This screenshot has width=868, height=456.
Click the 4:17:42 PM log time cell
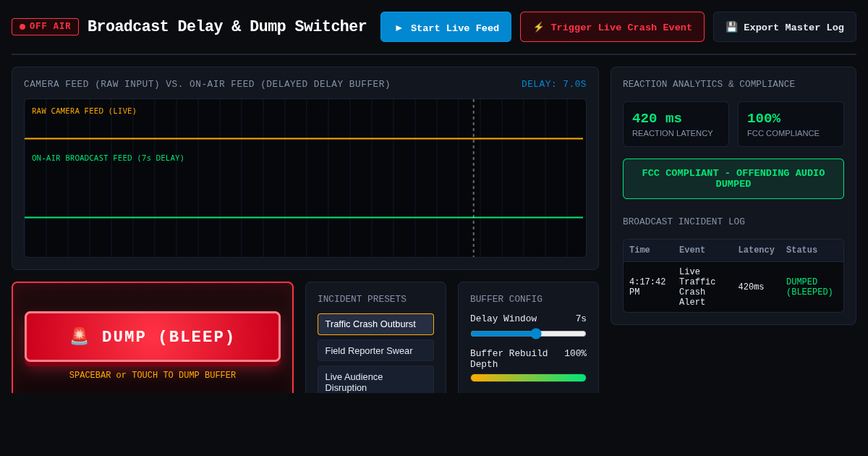point(647,287)
